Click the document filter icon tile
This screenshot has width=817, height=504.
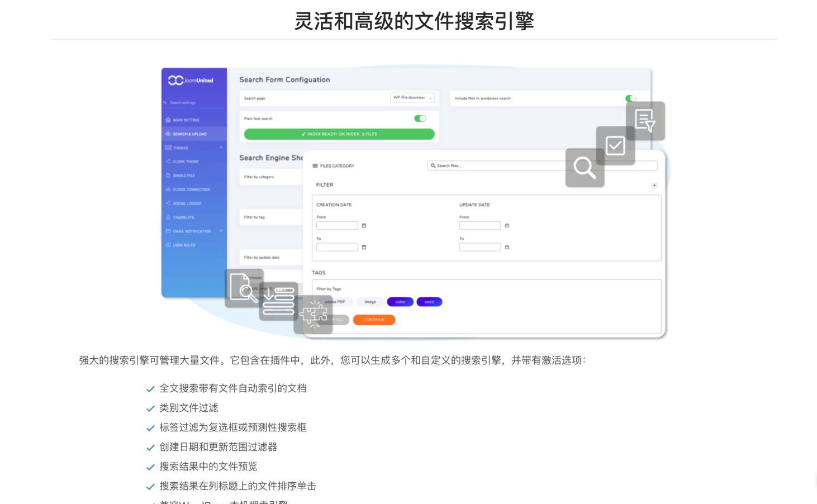[x=645, y=121]
